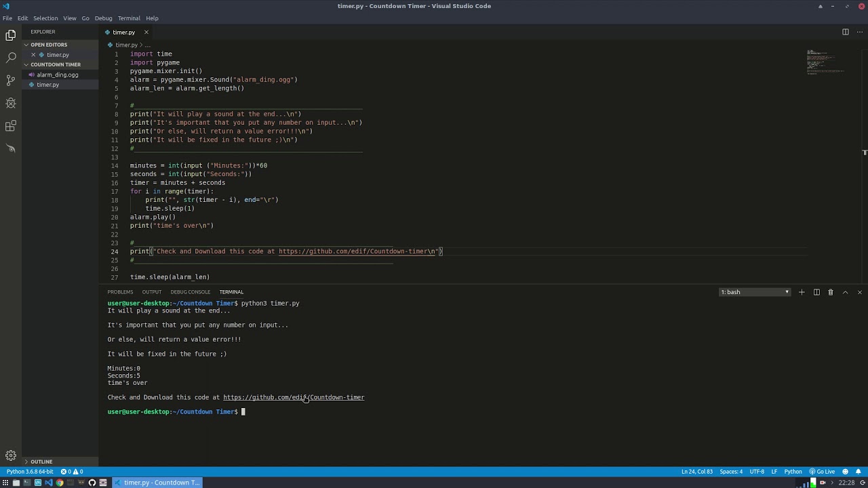Switch to the Debug Console tab
868x488 pixels.
[x=191, y=292]
